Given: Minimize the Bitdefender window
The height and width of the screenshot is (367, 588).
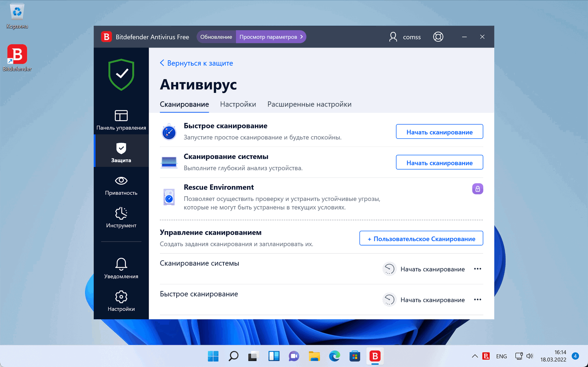Looking at the screenshot, I should click(x=464, y=37).
